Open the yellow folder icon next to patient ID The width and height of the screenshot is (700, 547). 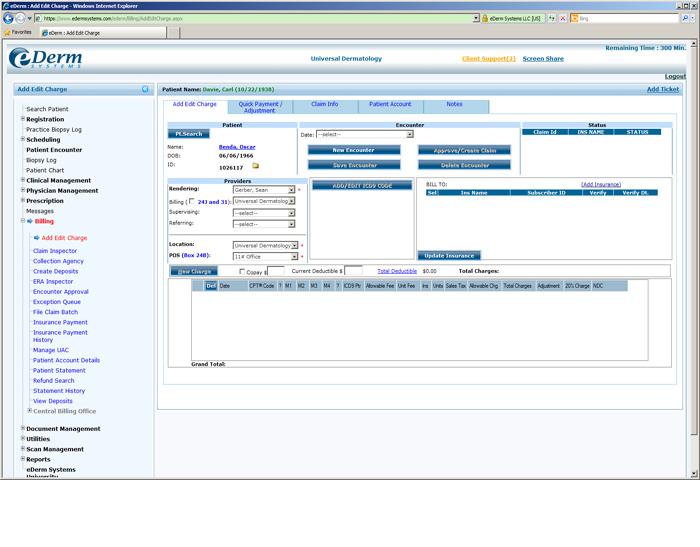point(255,166)
